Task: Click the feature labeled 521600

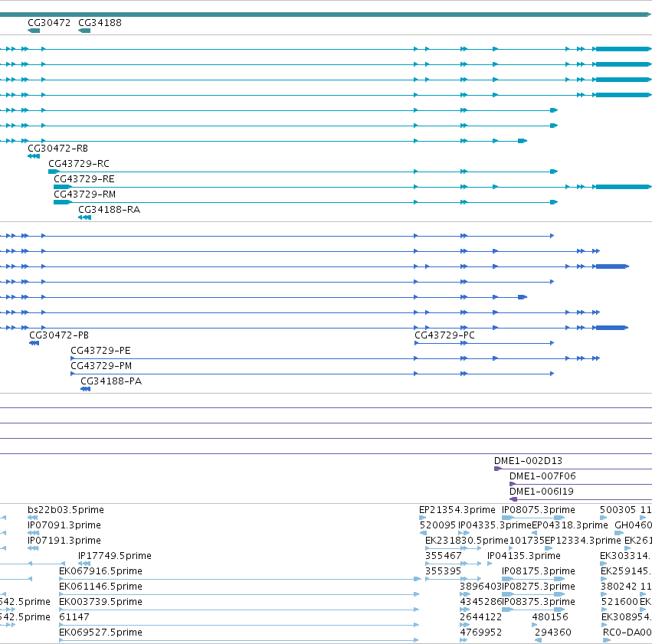Action: (620, 602)
